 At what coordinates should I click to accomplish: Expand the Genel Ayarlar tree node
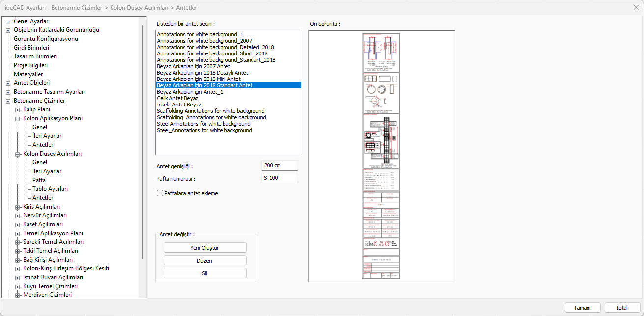tap(8, 21)
